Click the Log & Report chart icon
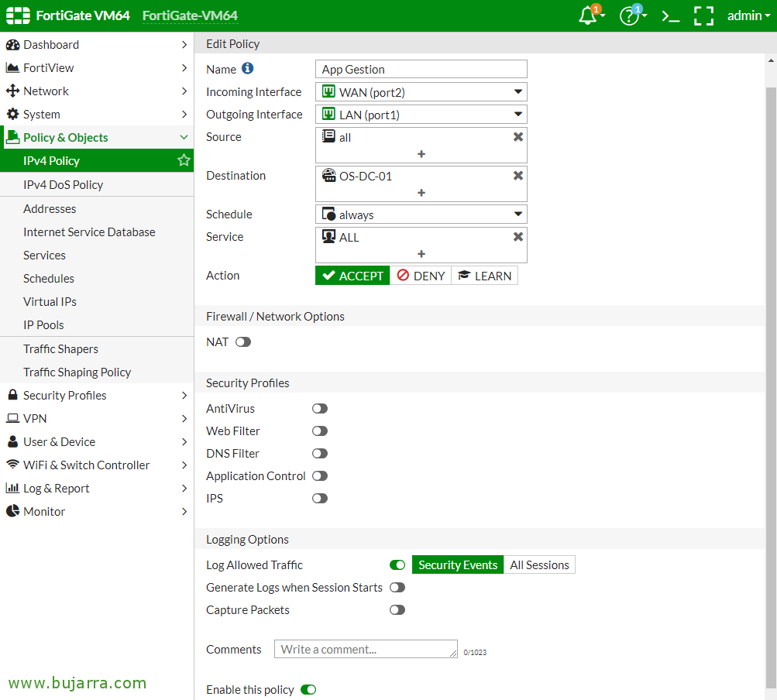 click(13, 488)
